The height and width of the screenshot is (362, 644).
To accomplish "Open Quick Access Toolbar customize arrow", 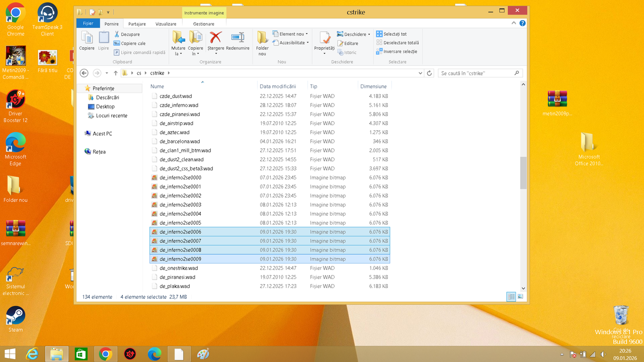I will tap(108, 12).
